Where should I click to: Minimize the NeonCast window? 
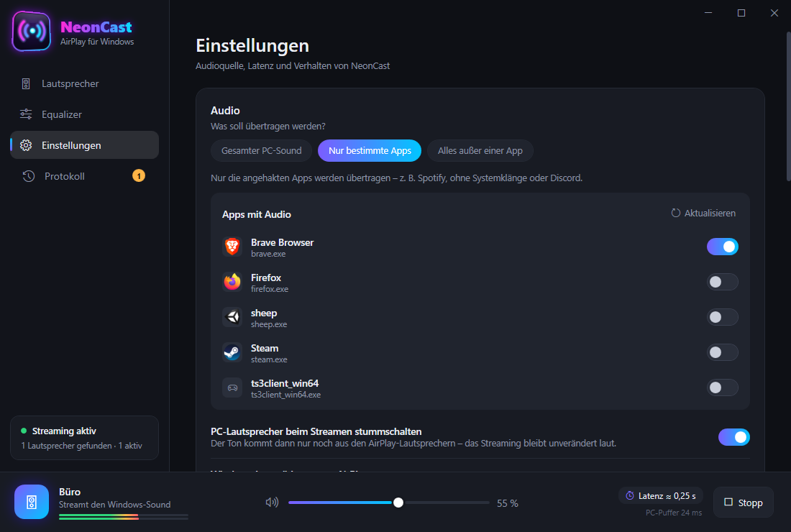708,13
